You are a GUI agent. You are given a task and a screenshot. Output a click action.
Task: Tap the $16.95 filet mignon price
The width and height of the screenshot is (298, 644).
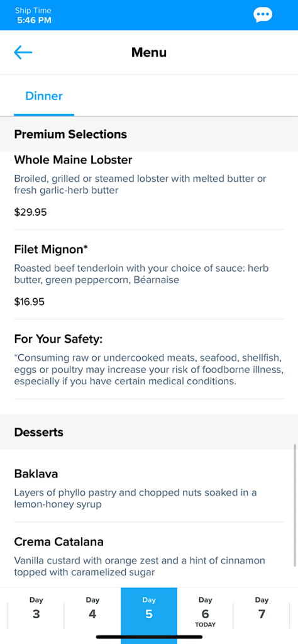30,303
